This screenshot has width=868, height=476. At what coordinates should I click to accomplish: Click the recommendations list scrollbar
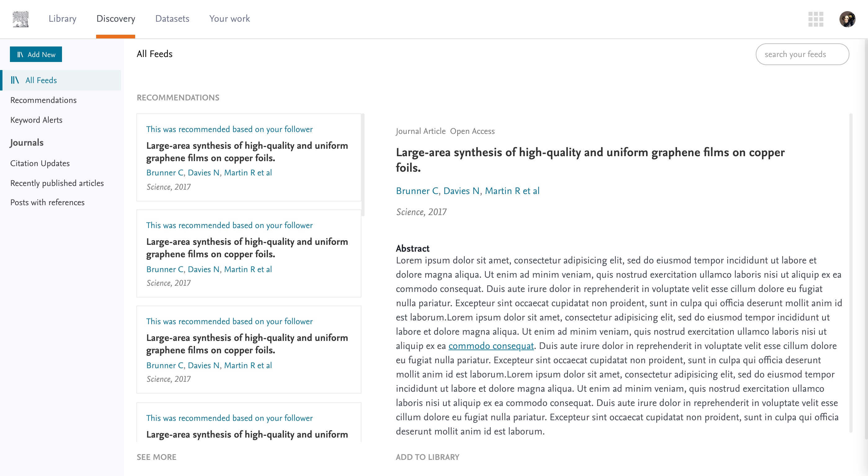[x=363, y=165]
